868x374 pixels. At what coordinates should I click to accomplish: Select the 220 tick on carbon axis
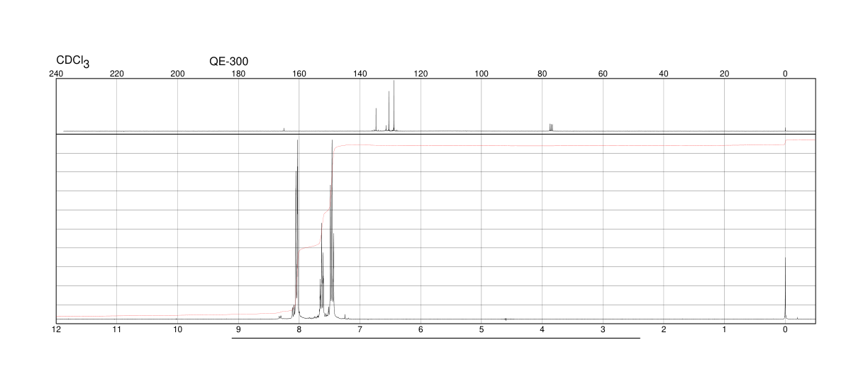coord(117,74)
